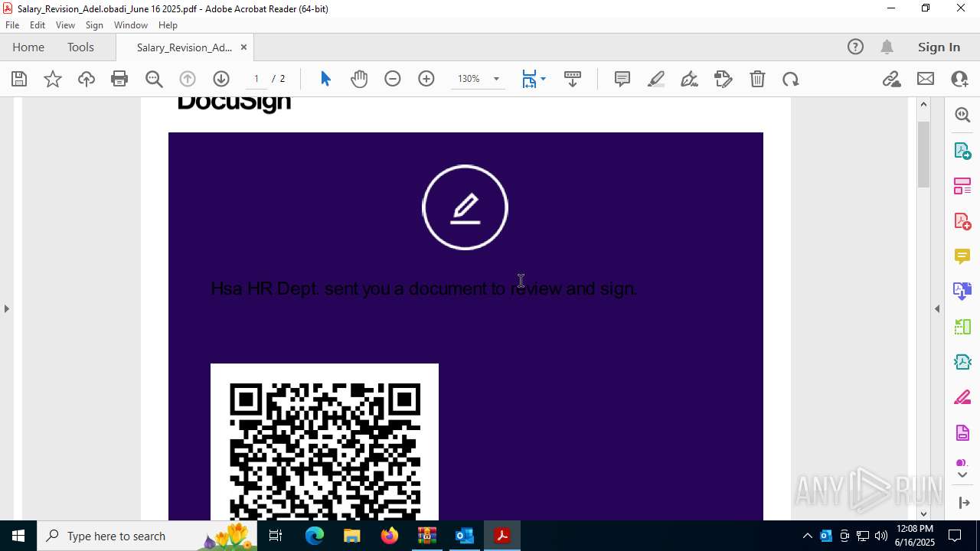
Task: Click the vertical scrollbar thumb
Action: 923,155
